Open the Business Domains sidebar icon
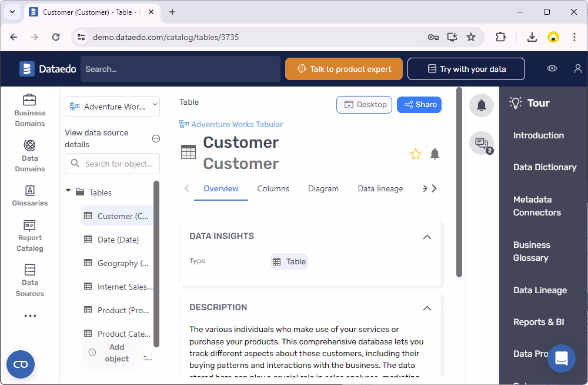Screen dimensions: 588x385 pos(29,111)
